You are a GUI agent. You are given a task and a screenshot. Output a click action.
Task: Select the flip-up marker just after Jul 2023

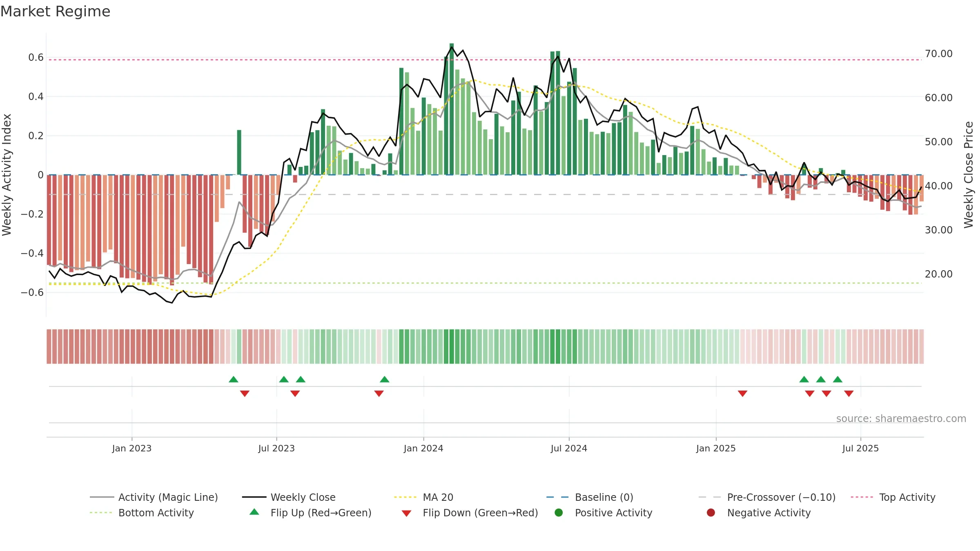[284, 380]
